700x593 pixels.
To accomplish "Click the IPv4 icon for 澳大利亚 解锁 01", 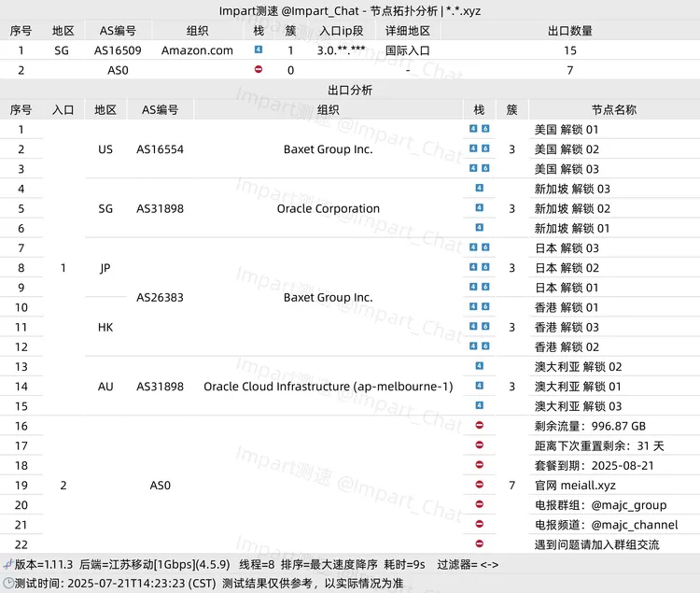I will (479, 386).
